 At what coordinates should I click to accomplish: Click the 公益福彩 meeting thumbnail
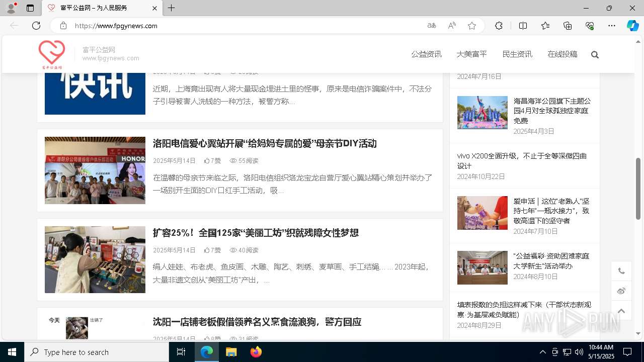pyautogui.click(x=482, y=267)
